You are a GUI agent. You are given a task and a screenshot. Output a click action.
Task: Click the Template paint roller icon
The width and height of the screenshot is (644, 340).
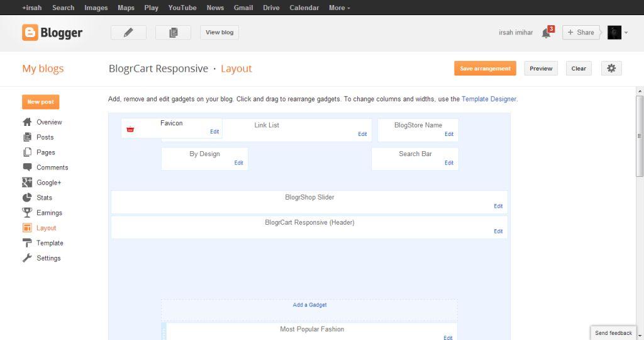[x=27, y=243]
